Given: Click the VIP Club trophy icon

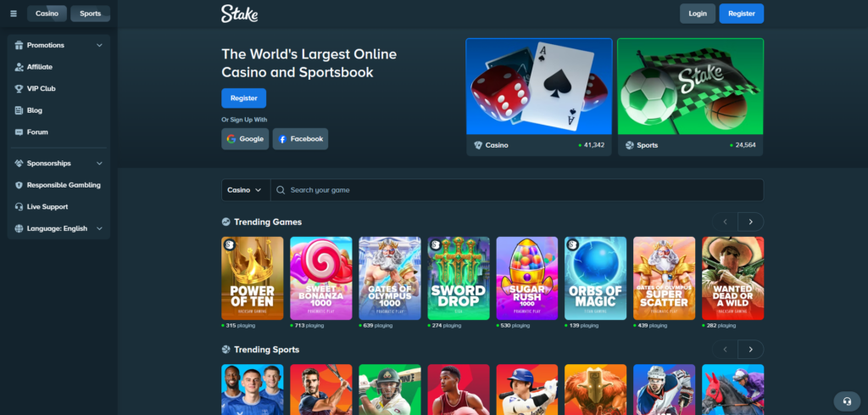Looking at the screenshot, I should [x=19, y=88].
